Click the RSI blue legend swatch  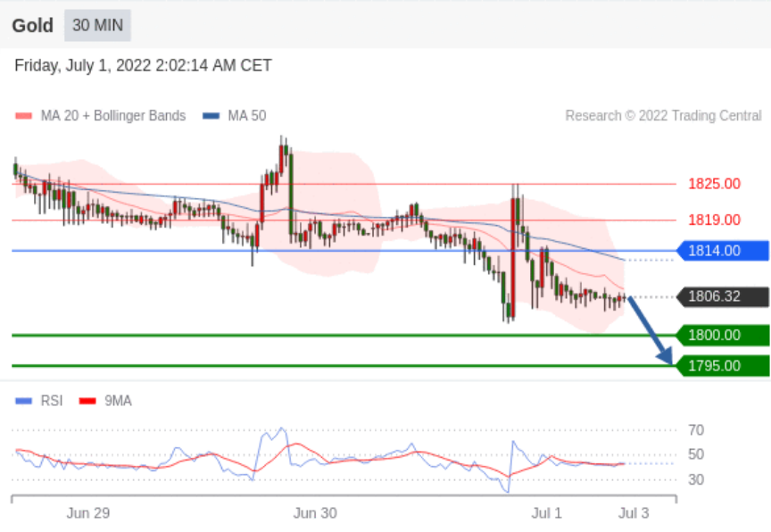pos(23,401)
